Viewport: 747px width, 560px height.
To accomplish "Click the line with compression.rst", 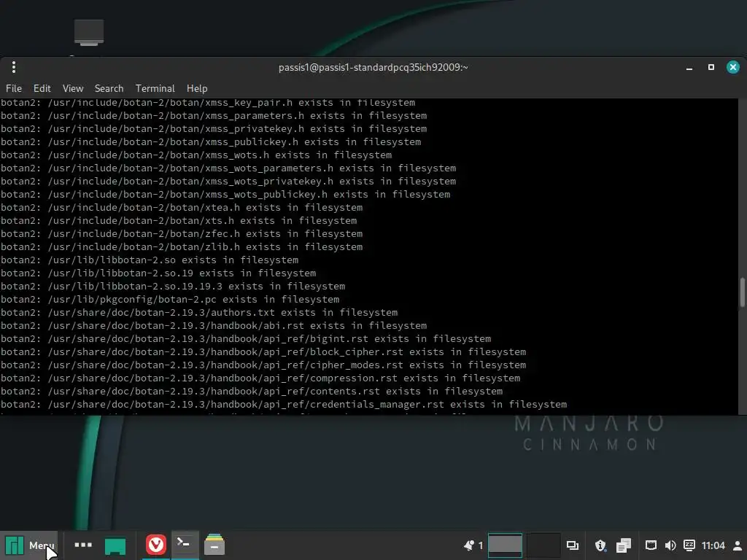I will [x=260, y=378].
